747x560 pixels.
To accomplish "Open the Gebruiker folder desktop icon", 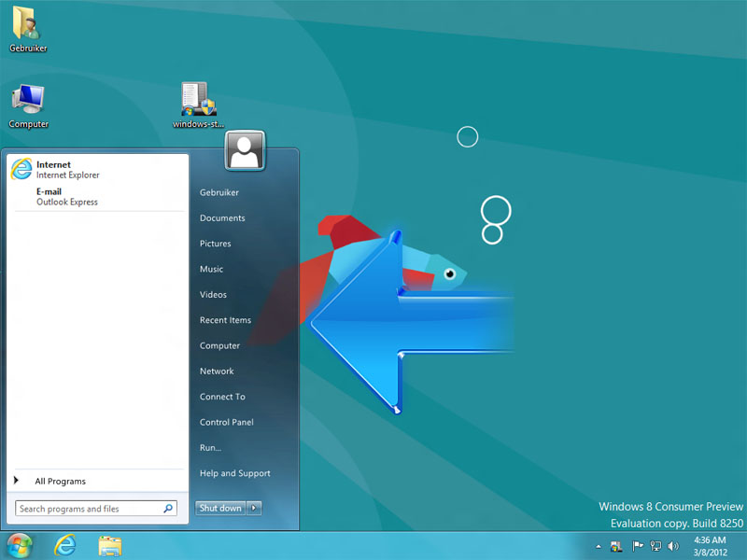I will click(x=27, y=29).
